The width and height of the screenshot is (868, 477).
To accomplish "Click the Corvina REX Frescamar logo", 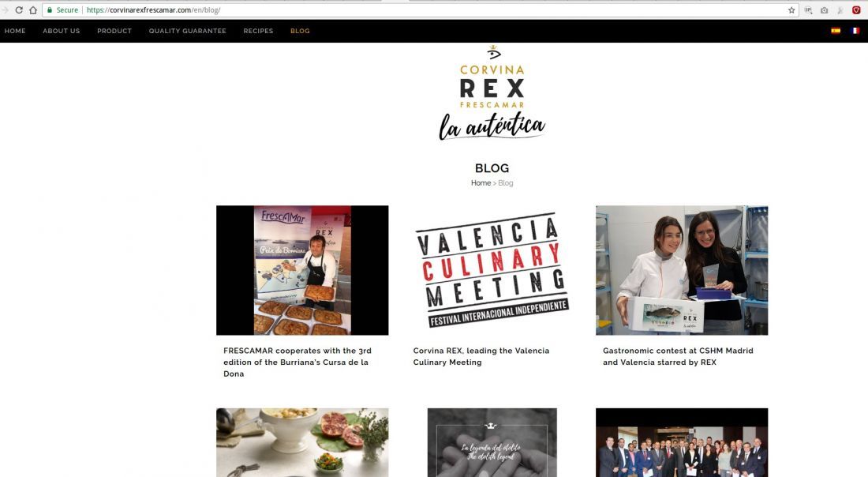I will pos(492,92).
